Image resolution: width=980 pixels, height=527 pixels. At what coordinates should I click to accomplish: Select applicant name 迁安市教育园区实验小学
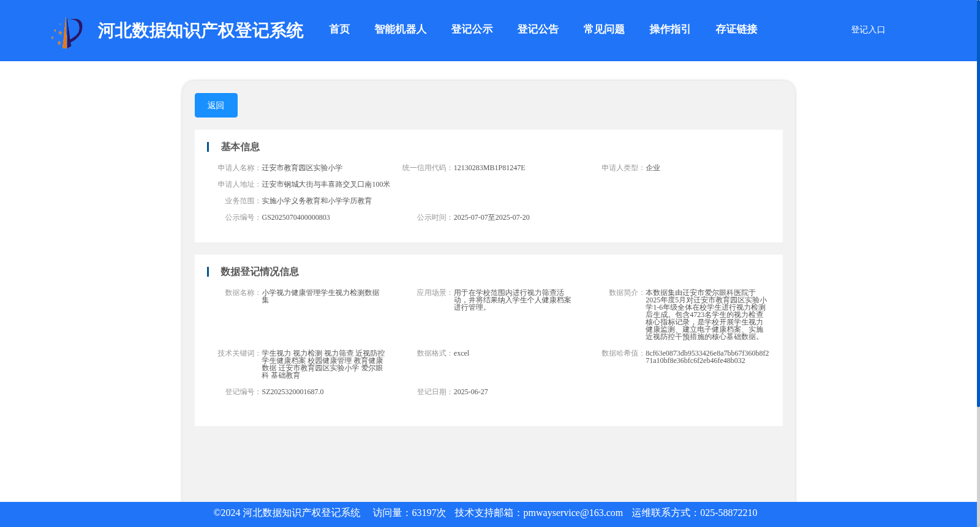click(x=302, y=168)
